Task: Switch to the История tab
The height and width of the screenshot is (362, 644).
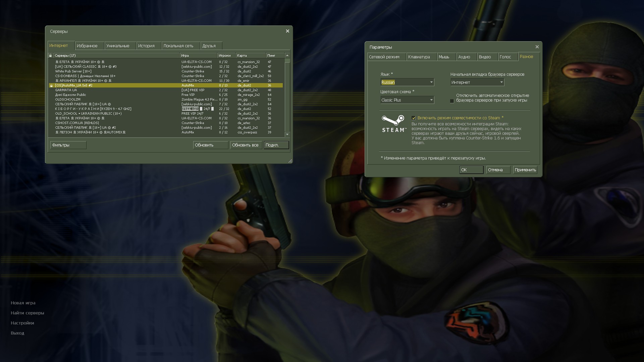Action: point(148,46)
